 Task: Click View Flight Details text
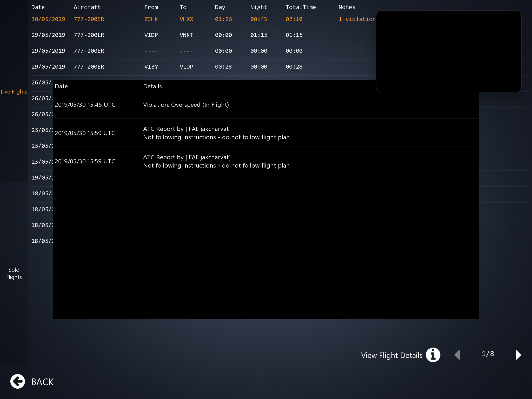point(391,355)
